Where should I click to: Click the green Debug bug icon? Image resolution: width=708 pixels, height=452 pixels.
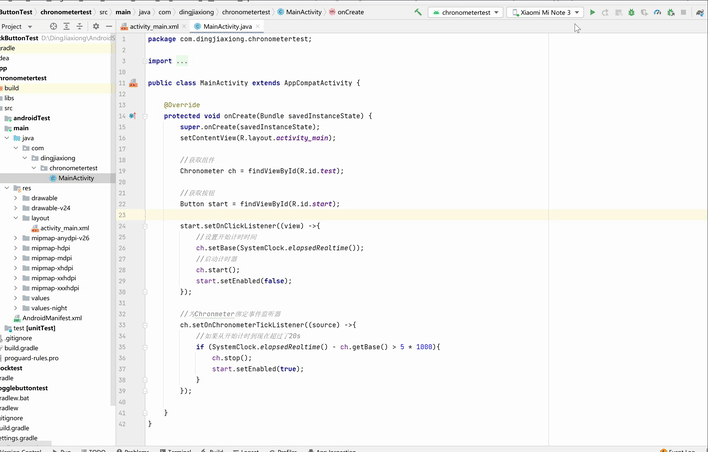tap(631, 13)
